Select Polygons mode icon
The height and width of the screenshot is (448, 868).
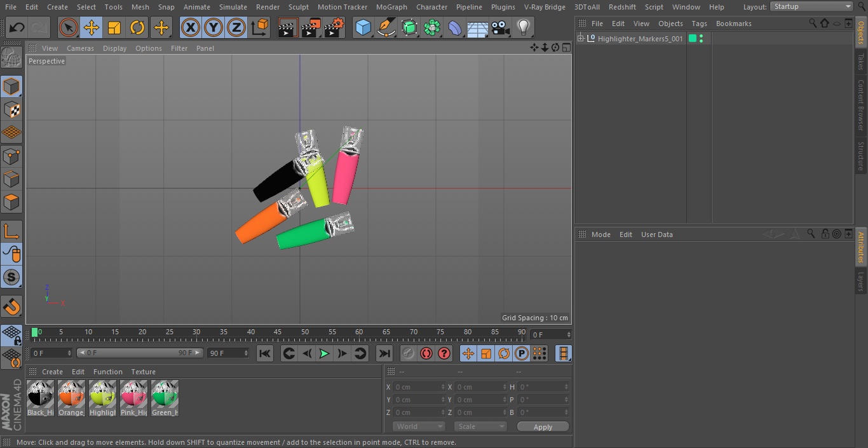pyautogui.click(x=11, y=202)
